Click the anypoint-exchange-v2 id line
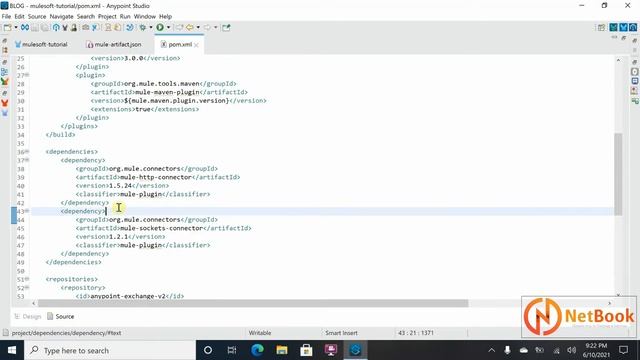This screenshot has height=360, width=640. (x=130, y=296)
